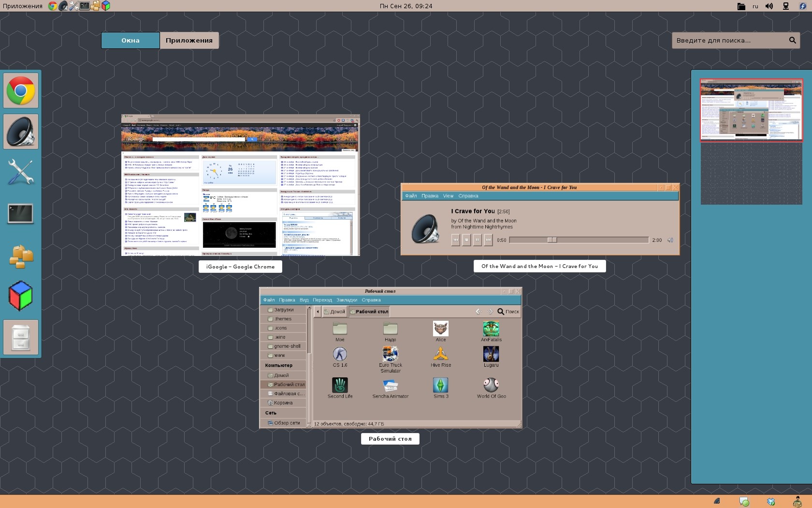Collapse the Компьютер section in the sidebar

(278, 365)
